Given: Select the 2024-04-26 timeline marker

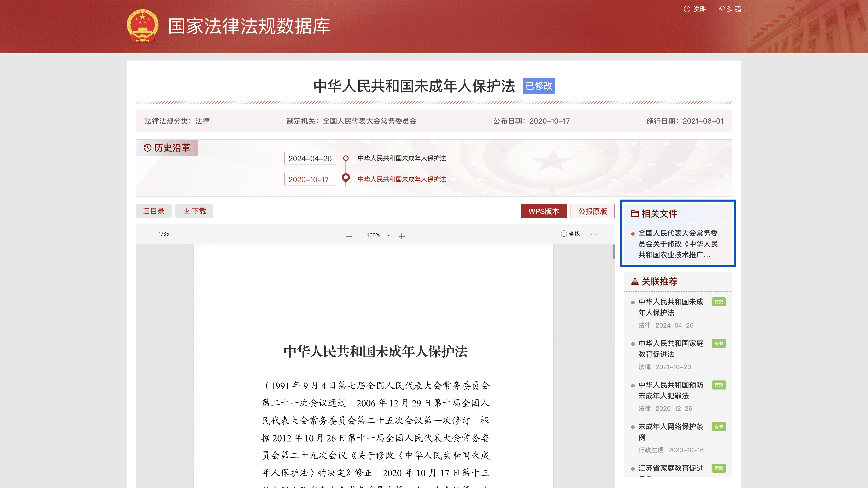Looking at the screenshot, I should coord(346,158).
